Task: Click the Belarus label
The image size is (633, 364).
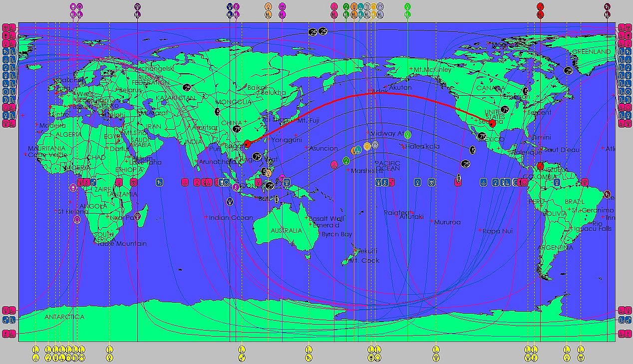Action: click(x=131, y=90)
